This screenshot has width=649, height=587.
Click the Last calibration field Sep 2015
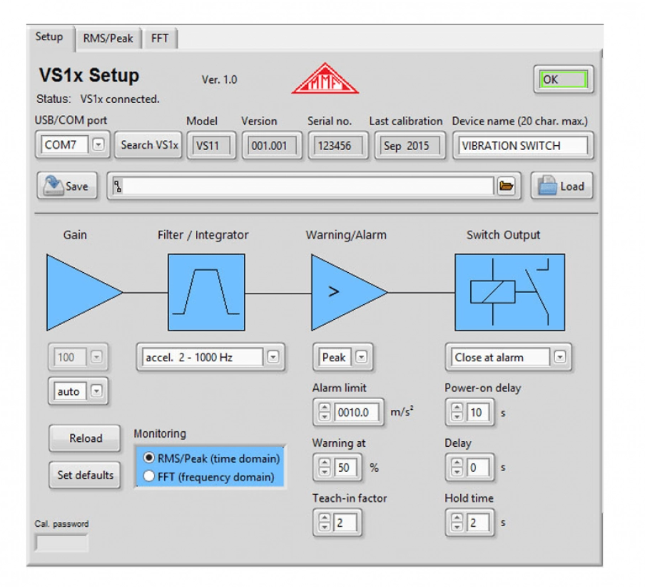pos(409,145)
